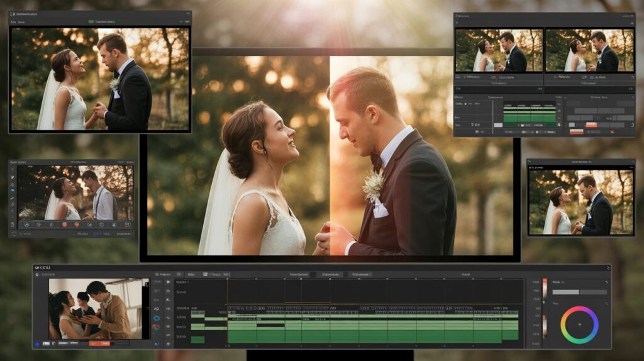Screen dimensions: 644x361
Task: Click the first red circle button under small preview
Action: pos(64,225)
